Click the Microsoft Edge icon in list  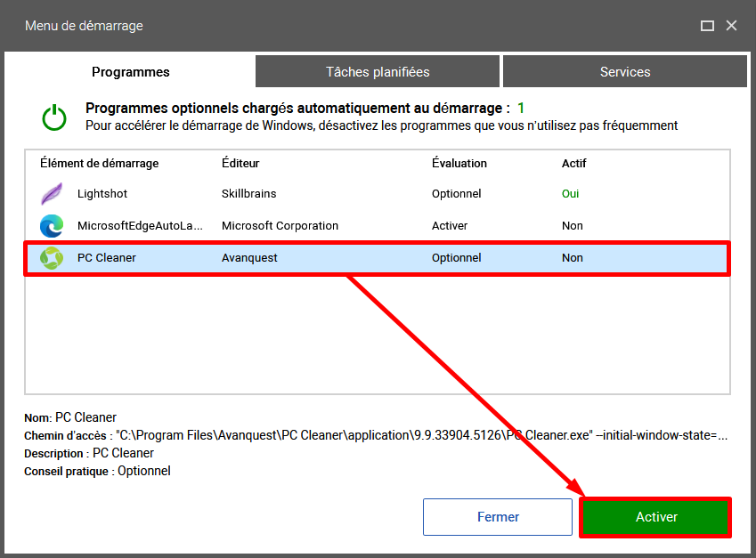tap(52, 226)
